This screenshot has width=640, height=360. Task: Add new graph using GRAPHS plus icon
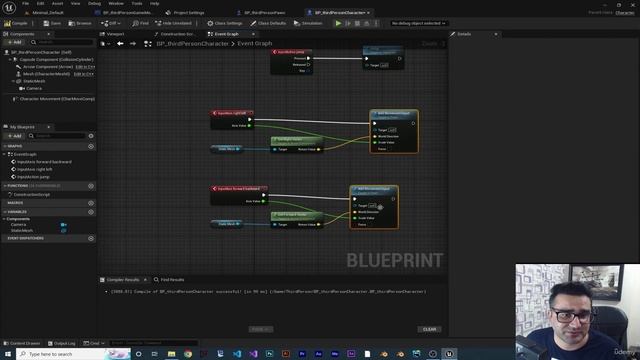coord(91,146)
